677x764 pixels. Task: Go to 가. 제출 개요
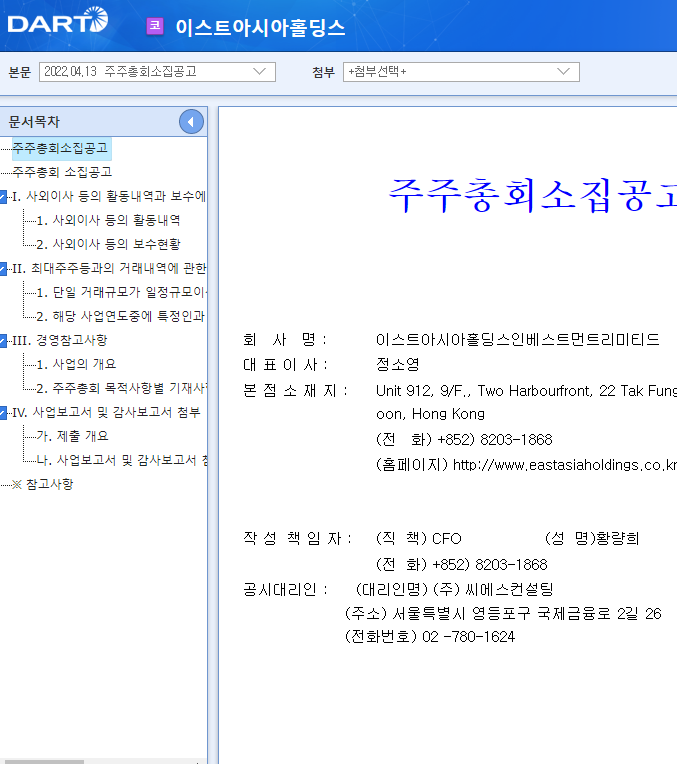pyautogui.click(x=73, y=436)
